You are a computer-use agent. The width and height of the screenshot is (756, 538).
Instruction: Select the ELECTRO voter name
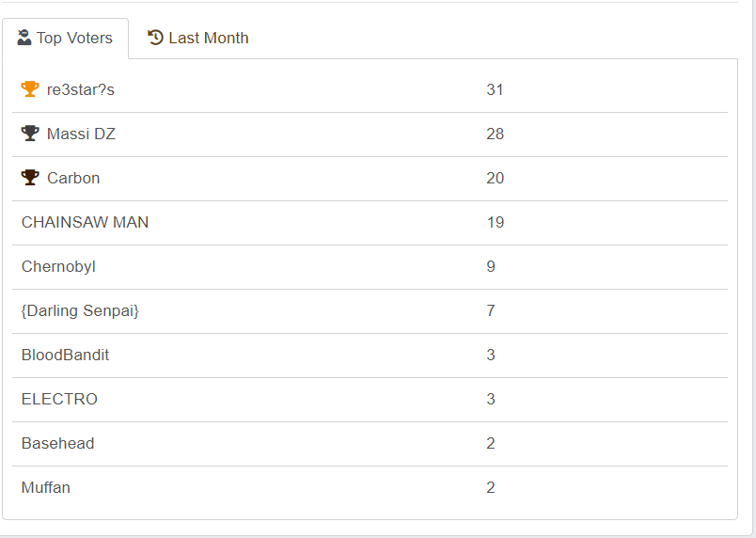pos(59,399)
